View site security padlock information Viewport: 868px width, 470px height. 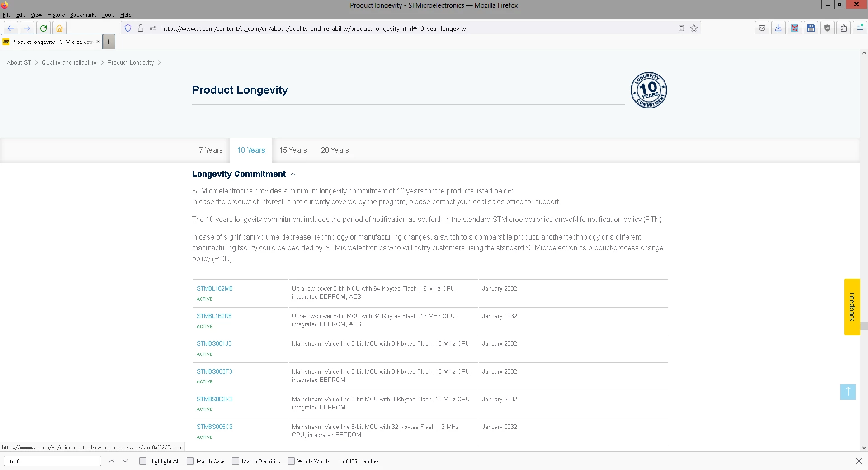141,28
